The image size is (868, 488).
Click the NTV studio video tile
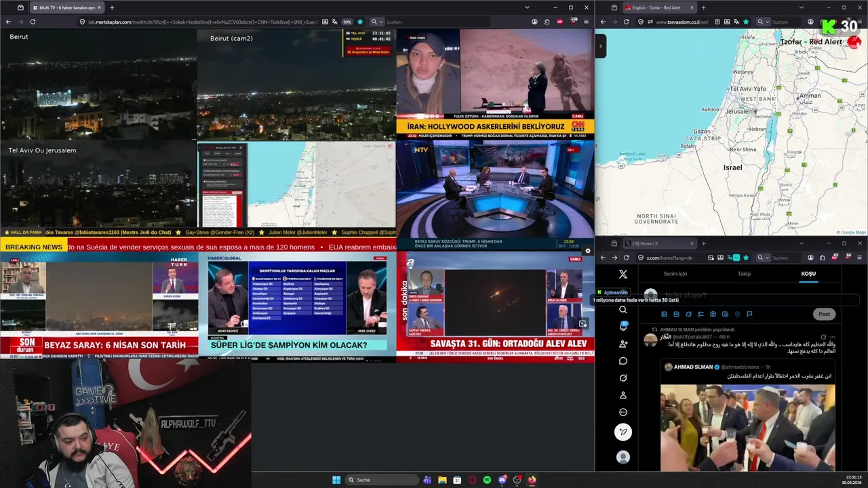[x=495, y=195]
